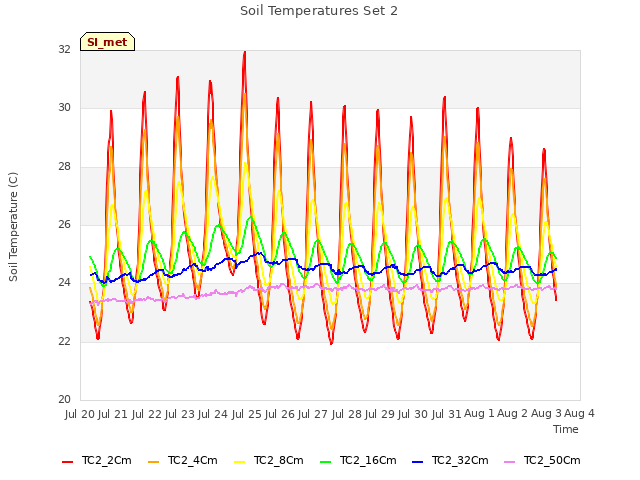
Task: Click the Time axis label
Action: coord(566,429)
